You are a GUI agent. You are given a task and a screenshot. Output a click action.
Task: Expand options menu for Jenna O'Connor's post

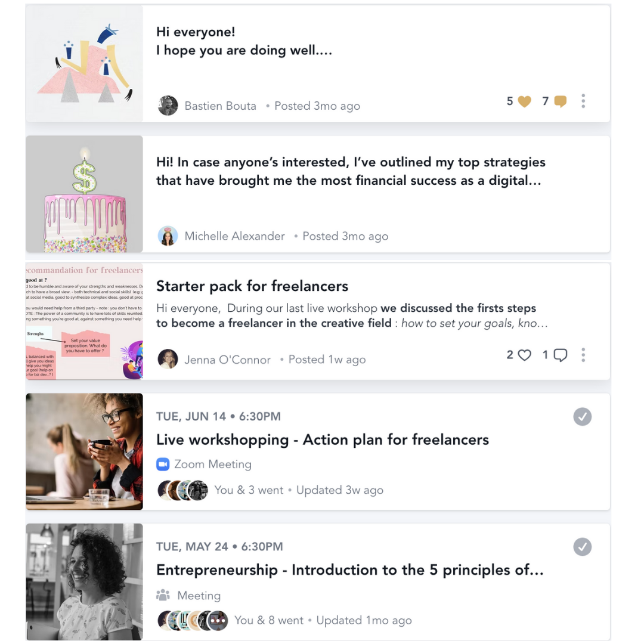[x=583, y=355]
